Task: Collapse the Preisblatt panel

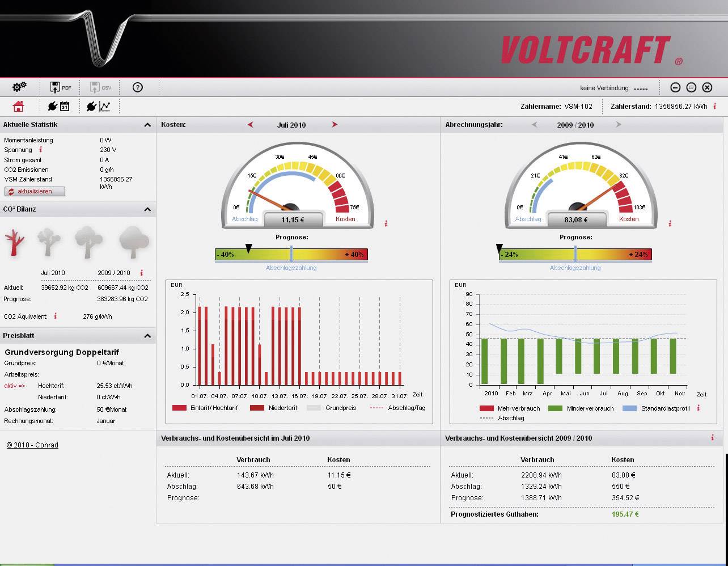Action: click(x=147, y=336)
